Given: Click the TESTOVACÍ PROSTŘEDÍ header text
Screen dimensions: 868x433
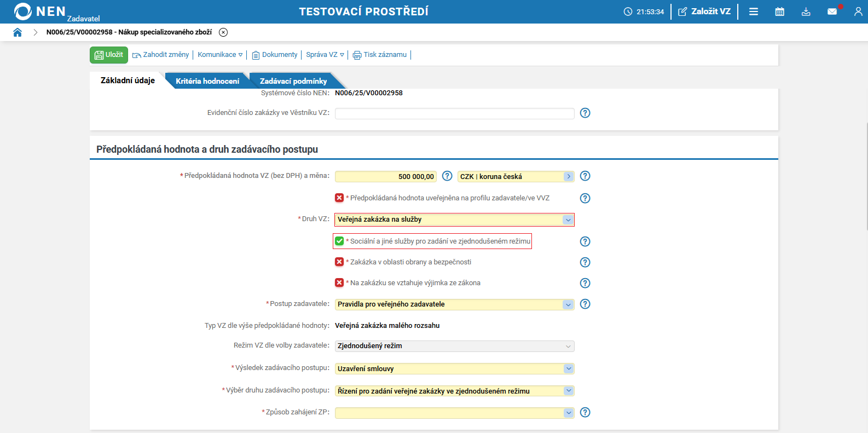Looking at the screenshot, I should pos(363,11).
